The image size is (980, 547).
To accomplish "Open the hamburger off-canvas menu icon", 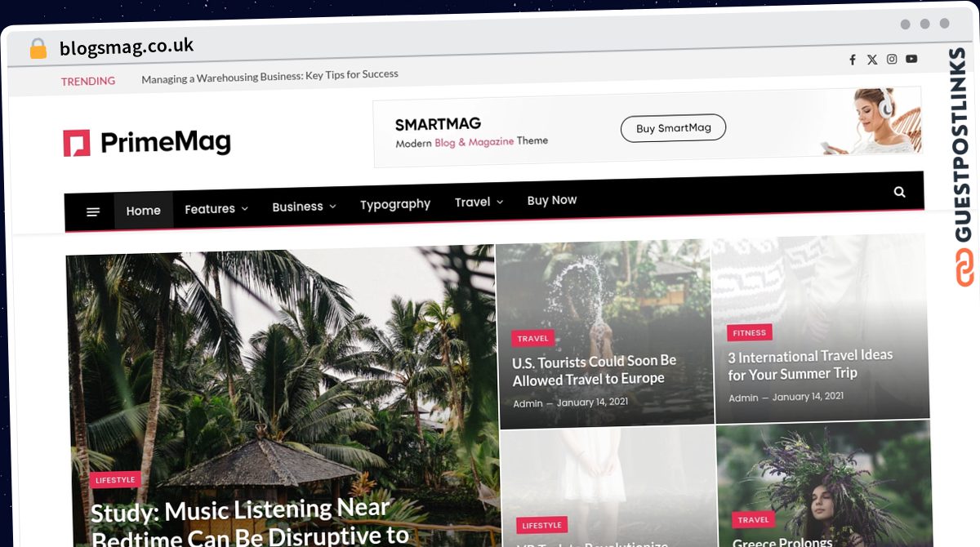I will point(93,211).
